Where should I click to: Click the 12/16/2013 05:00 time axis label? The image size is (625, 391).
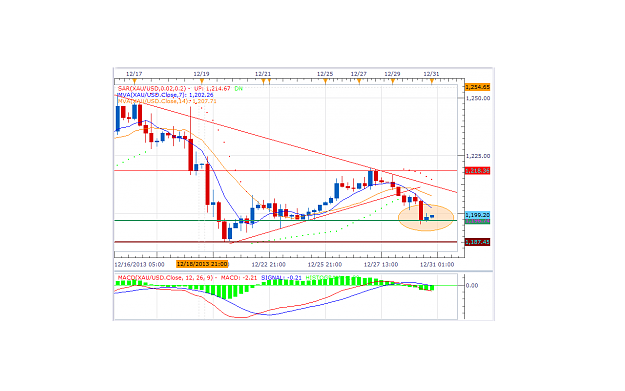tap(139, 264)
